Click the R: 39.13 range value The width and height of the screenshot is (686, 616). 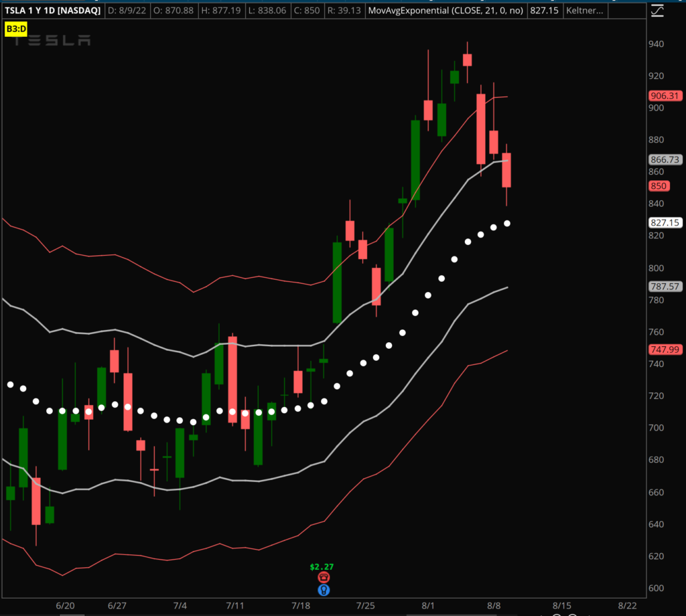344,11
